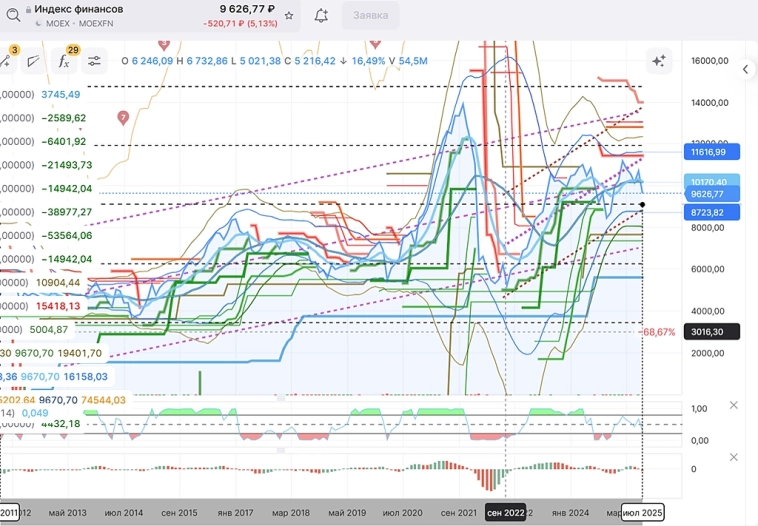Image resolution: width=758 pixels, height=526 pixels.
Task: Close the MACD histogram pane
Action: [x=733, y=457]
